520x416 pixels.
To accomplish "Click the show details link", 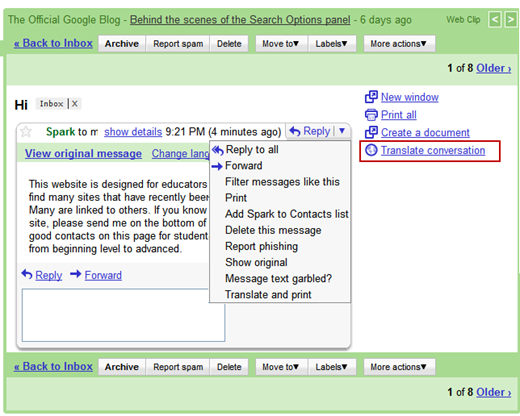I will (x=133, y=132).
